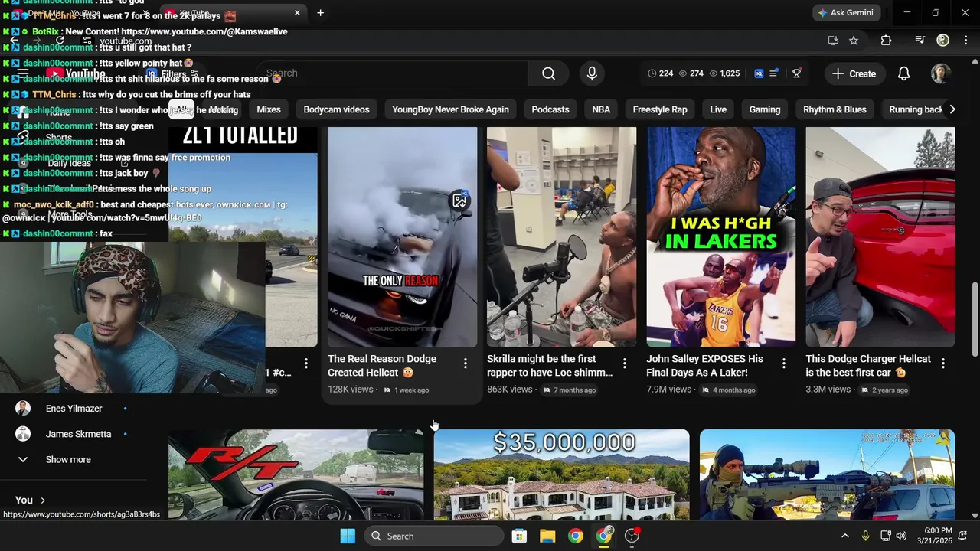Image resolution: width=980 pixels, height=551 pixels.
Task: Click the system tray volume icon
Action: [x=901, y=536]
